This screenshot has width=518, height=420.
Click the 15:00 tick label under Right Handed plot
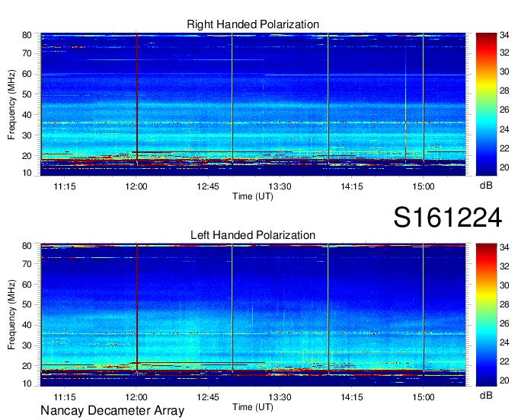(424, 186)
